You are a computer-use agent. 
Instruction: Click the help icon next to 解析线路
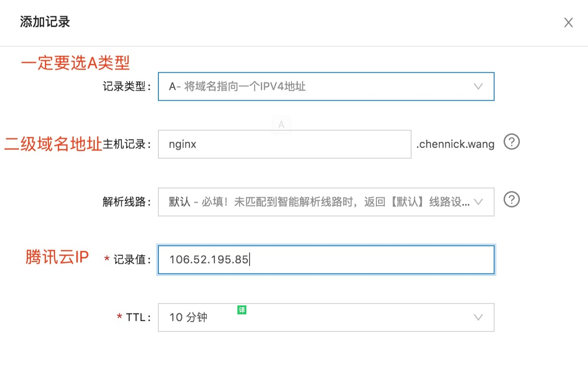pyautogui.click(x=512, y=200)
